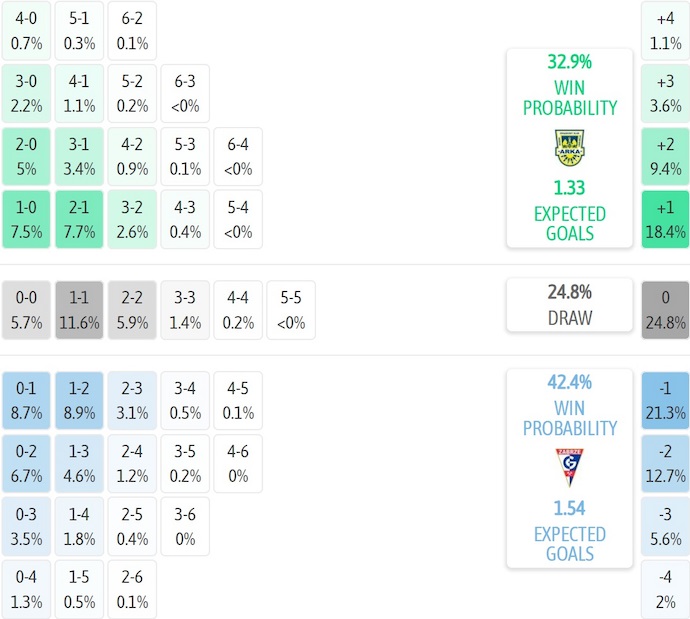Choose the 1-0 scoreline tile
The width and height of the screenshot is (690, 619).
27,219
